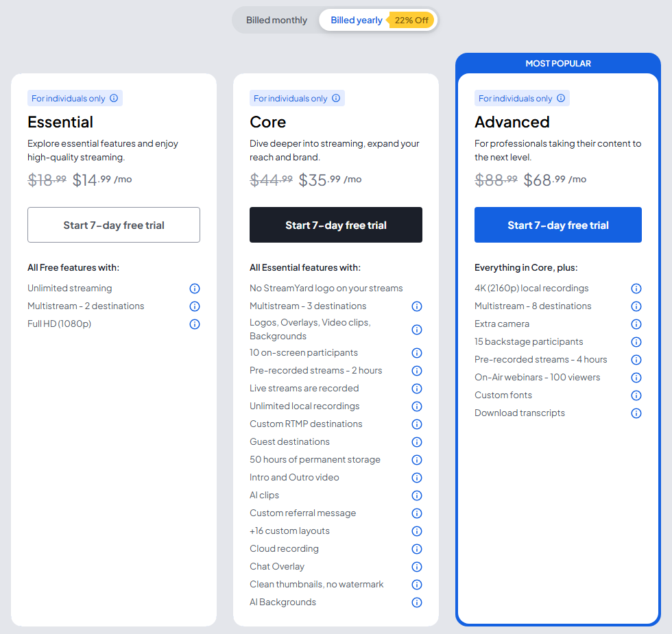Show info for +16 custom layouts

pos(417,531)
